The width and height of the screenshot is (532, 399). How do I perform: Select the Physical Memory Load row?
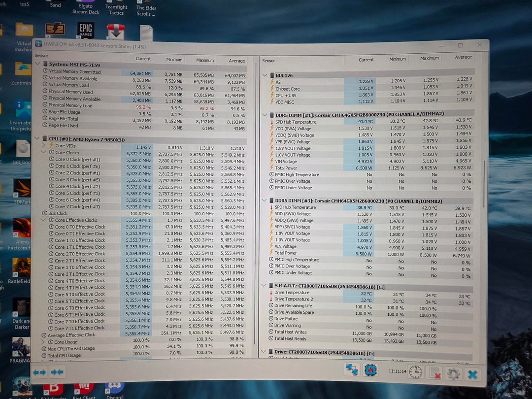[x=145, y=106]
